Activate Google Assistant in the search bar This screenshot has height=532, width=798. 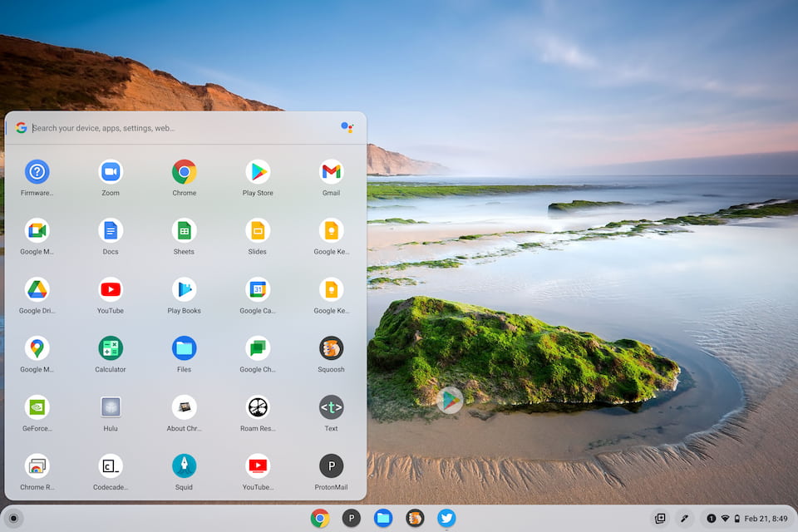[x=347, y=127]
